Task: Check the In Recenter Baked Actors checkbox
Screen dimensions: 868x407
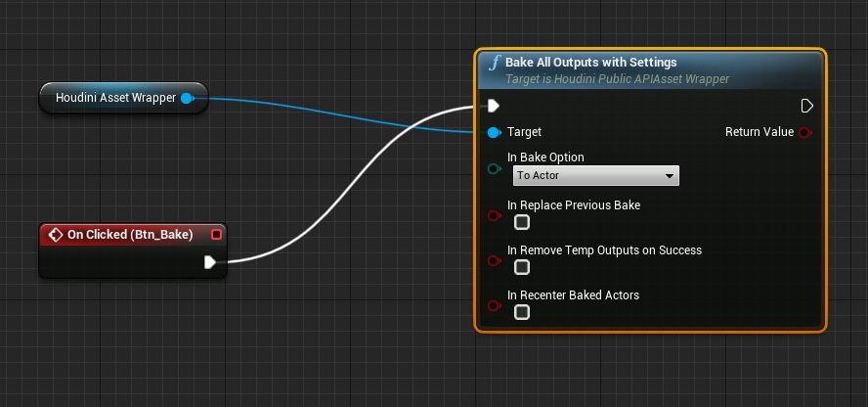Action: [522, 312]
